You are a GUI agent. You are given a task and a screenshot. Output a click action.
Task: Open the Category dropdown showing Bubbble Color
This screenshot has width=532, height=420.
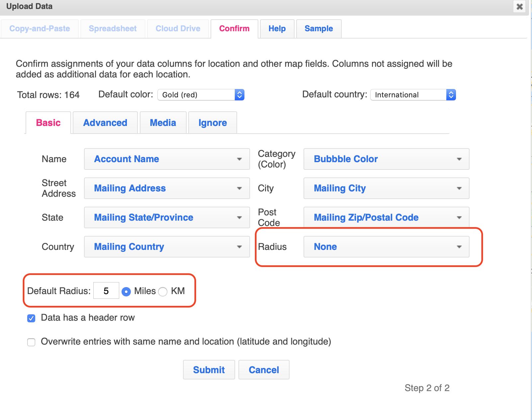click(386, 159)
